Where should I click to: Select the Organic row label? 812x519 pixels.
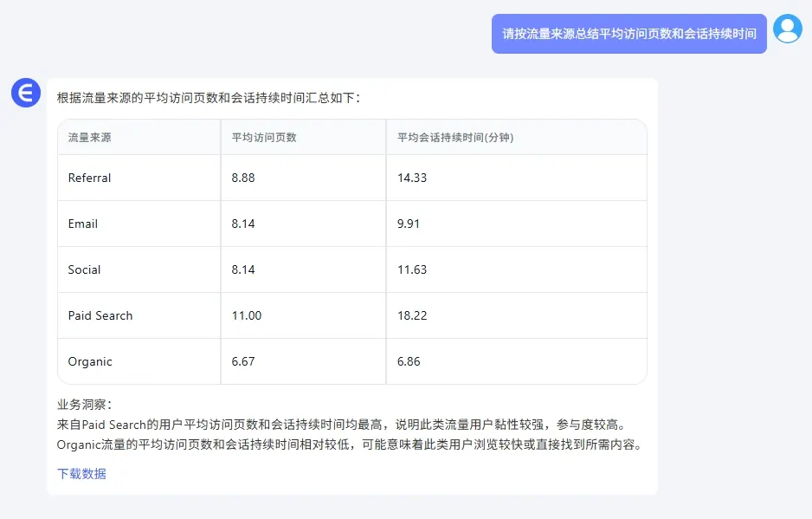point(90,361)
